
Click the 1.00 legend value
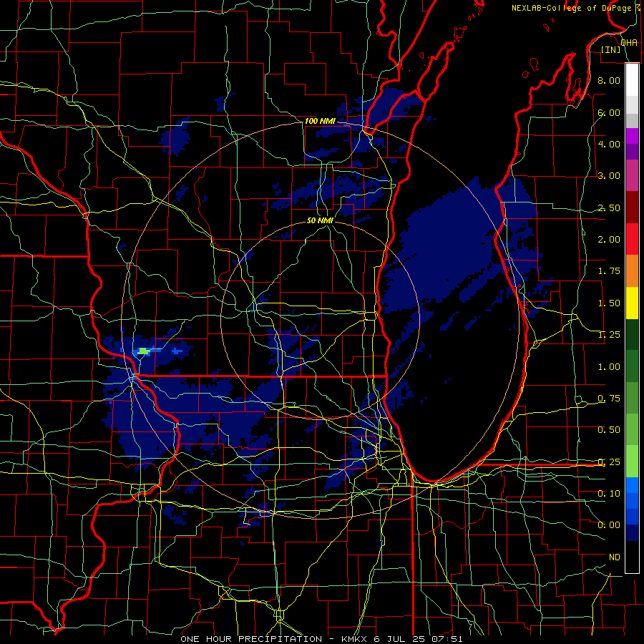pos(609,367)
